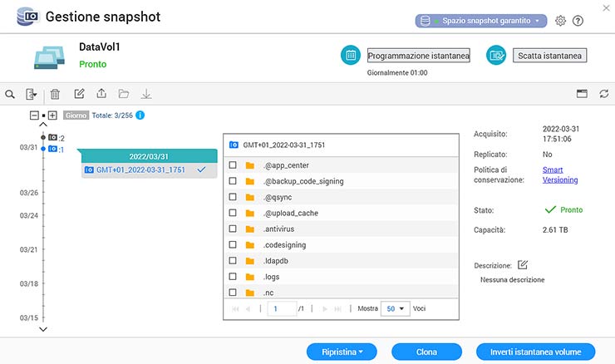This screenshot has height=364, width=615.
Task: Open the settings gear icon
Action: [560, 21]
